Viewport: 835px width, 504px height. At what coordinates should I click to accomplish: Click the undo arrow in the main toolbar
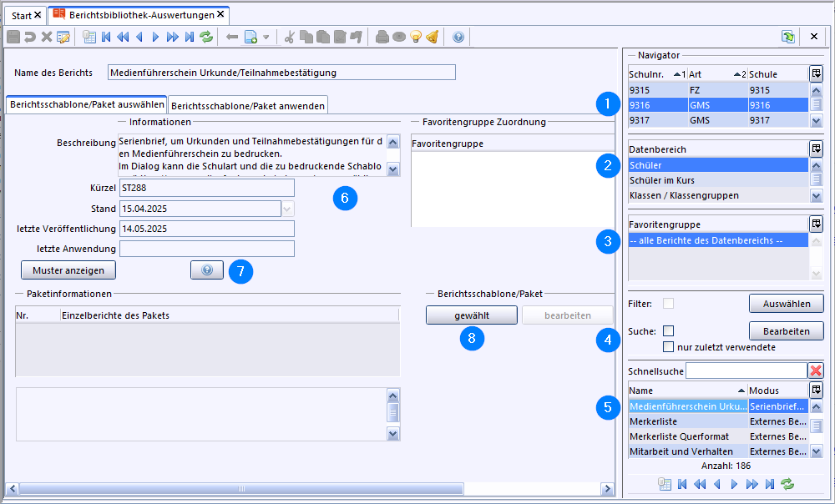tap(30, 37)
